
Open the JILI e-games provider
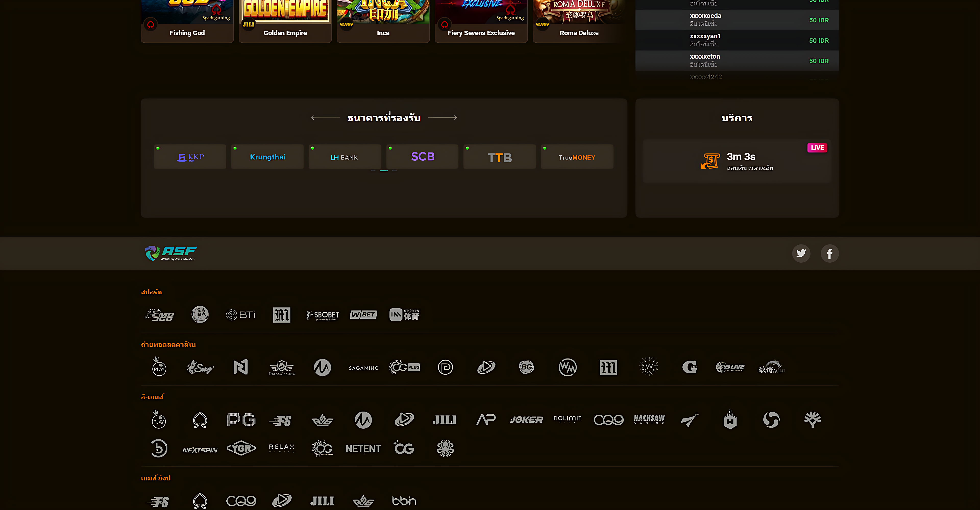click(x=445, y=419)
